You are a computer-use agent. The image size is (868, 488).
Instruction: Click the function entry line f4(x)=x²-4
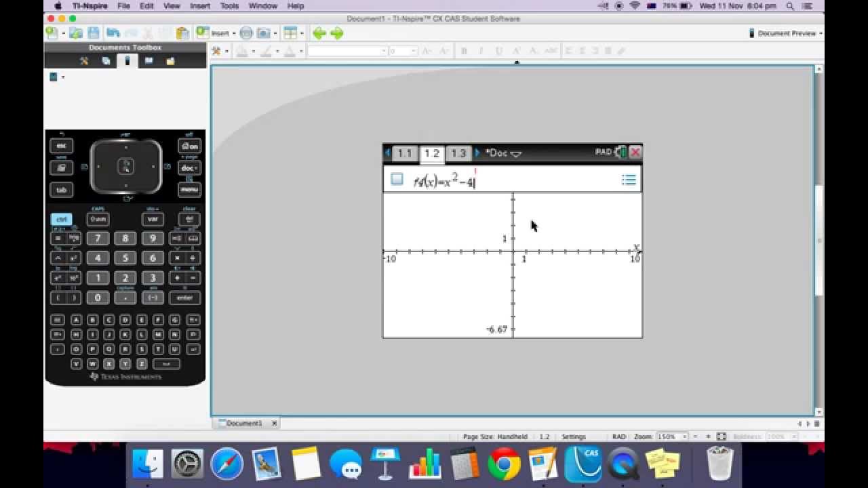click(x=512, y=180)
